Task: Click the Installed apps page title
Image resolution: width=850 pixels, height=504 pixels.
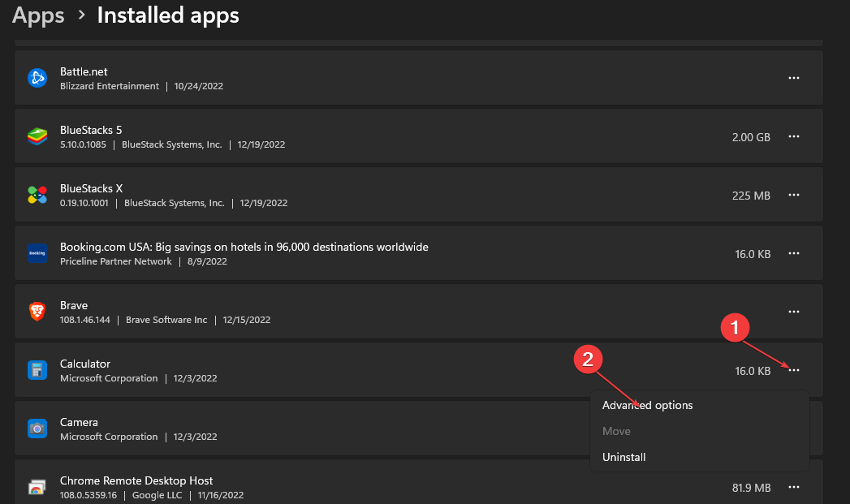Action: (168, 15)
